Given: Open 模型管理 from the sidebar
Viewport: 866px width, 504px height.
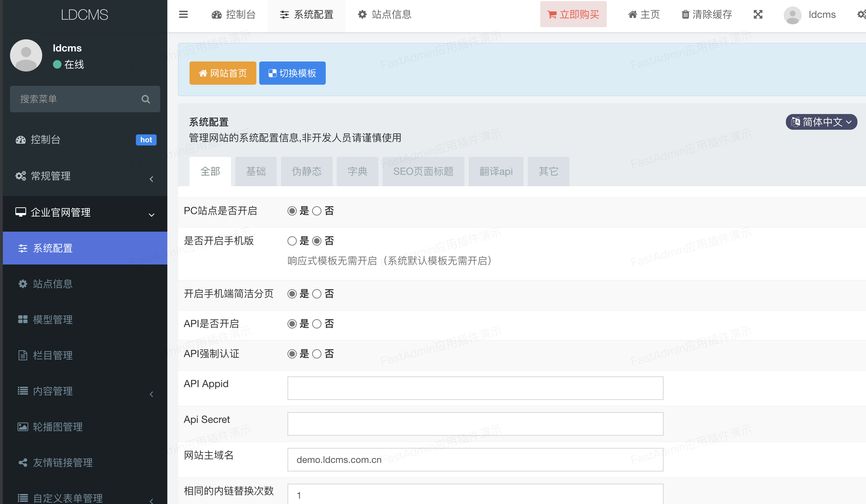Looking at the screenshot, I should (x=53, y=320).
